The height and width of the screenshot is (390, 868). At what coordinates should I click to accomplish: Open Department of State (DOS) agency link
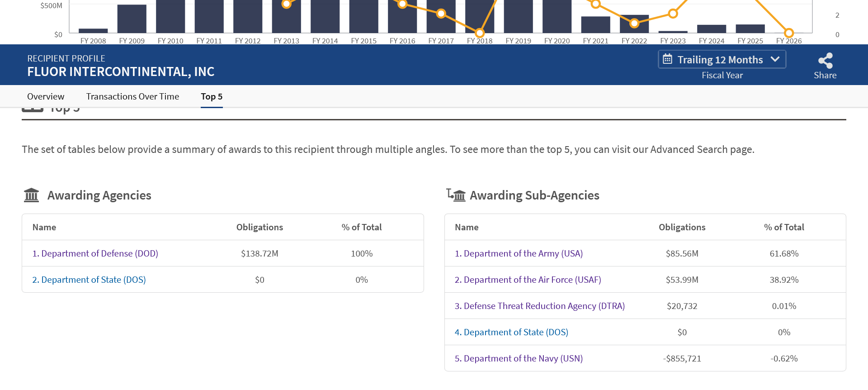[89, 280]
